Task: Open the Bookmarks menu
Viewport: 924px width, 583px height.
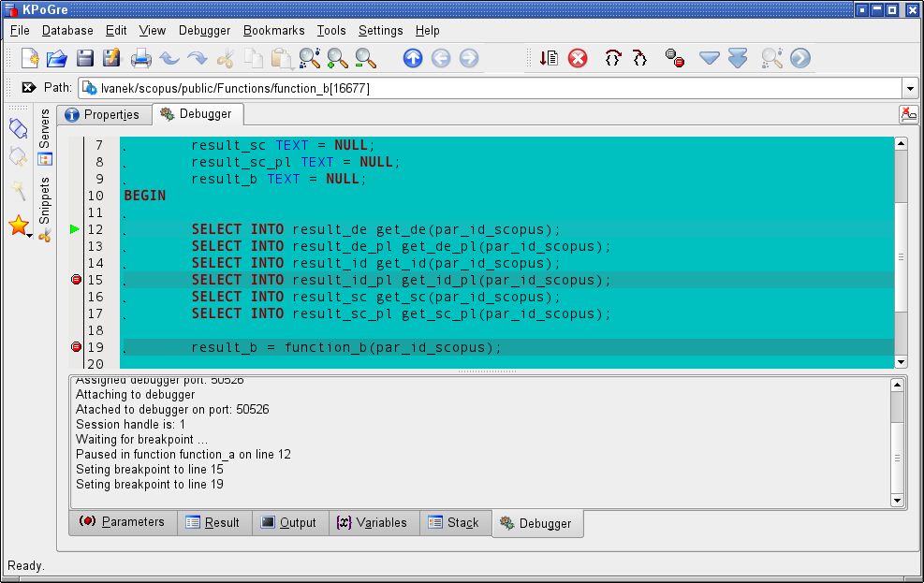Action: tap(273, 31)
